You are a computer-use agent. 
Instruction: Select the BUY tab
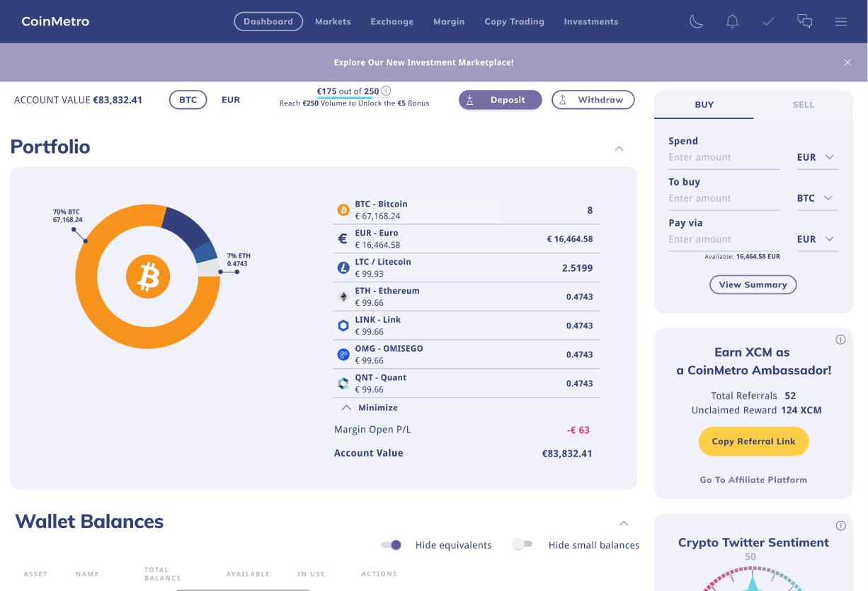pos(704,105)
